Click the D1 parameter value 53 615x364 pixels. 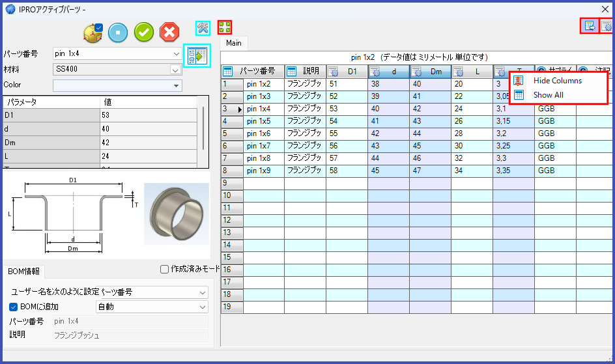coord(149,115)
